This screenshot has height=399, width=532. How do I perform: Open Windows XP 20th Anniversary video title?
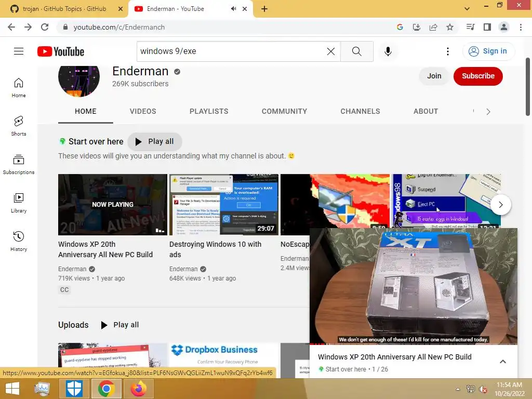pyautogui.click(x=105, y=249)
